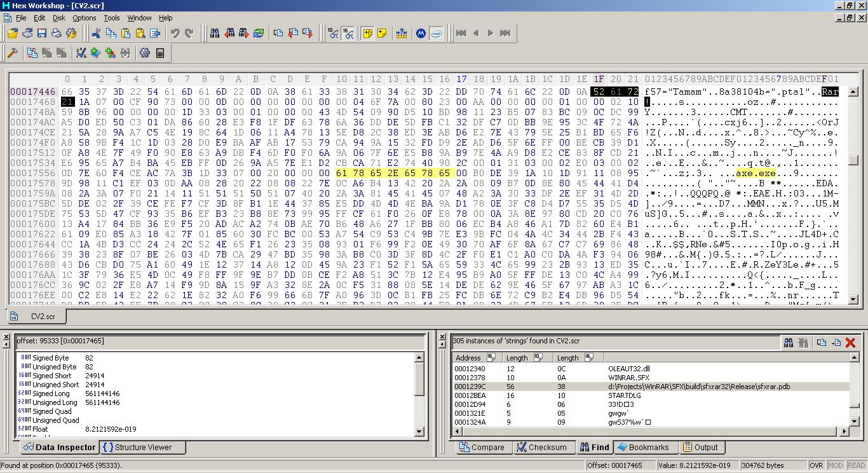Click the Goto offset icon in the main toolbar
868x473 pixels.
[278, 33]
